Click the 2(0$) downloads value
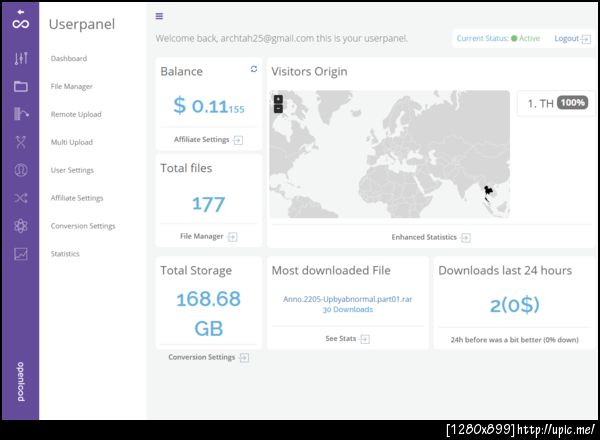The image size is (600, 440). [515, 305]
